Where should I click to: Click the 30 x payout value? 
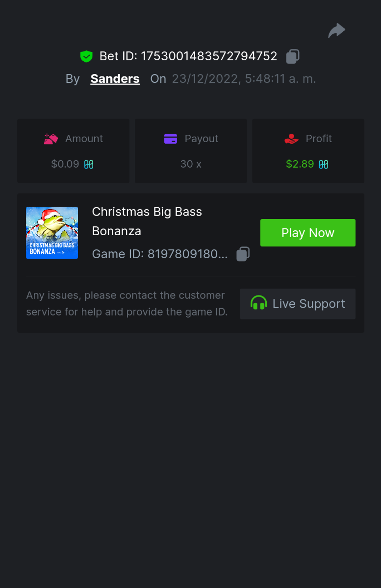[x=191, y=164]
